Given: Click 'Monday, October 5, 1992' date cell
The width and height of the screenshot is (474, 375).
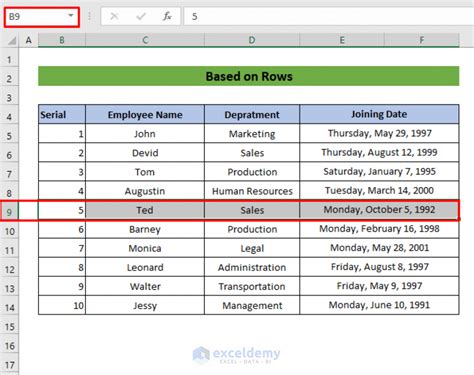Looking at the screenshot, I should [379, 210].
